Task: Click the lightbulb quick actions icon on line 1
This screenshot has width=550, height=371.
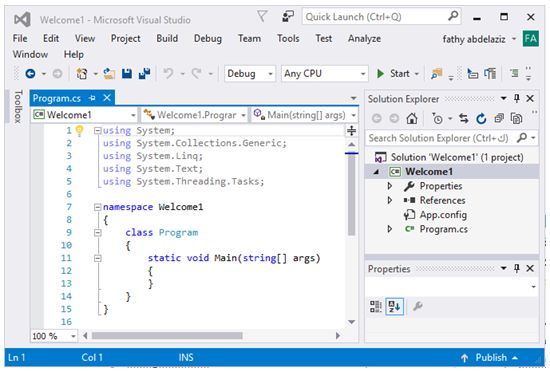Action: point(80,131)
